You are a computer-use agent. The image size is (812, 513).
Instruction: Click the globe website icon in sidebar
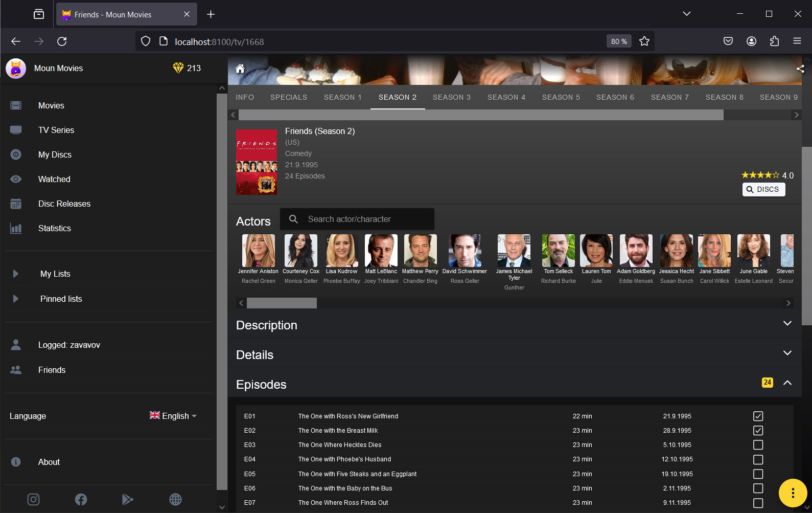pos(175,499)
